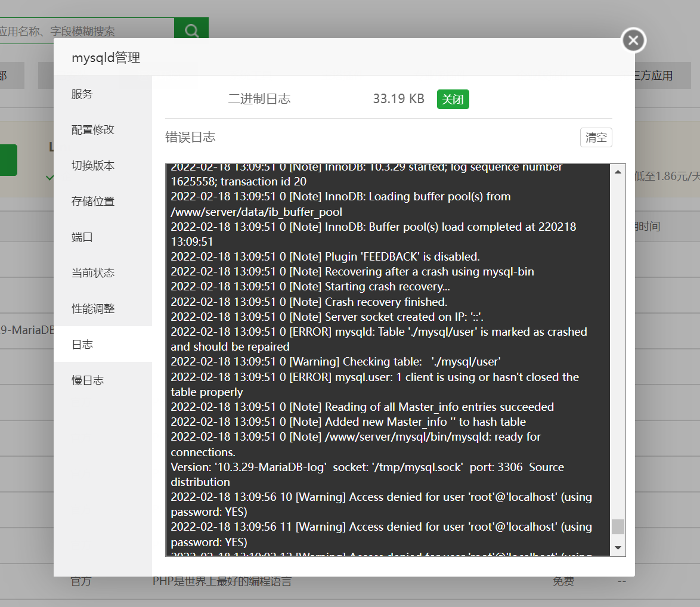
Task: Click log line 'Plugin 'FEEDBACK' is disabled.'
Action: point(326,256)
